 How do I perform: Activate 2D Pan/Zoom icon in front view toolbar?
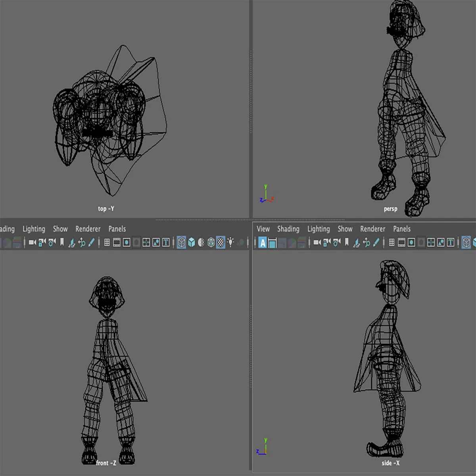click(81, 242)
